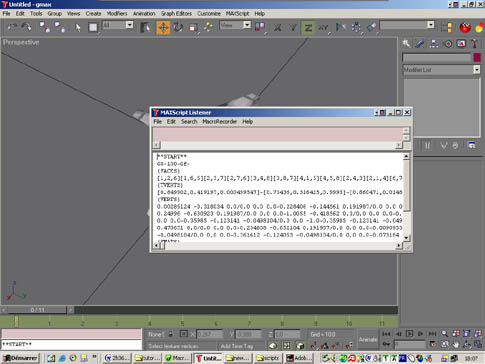The image size is (485, 364).
Task: Open the MacroRecorder menu in Listener
Action: tap(219, 122)
